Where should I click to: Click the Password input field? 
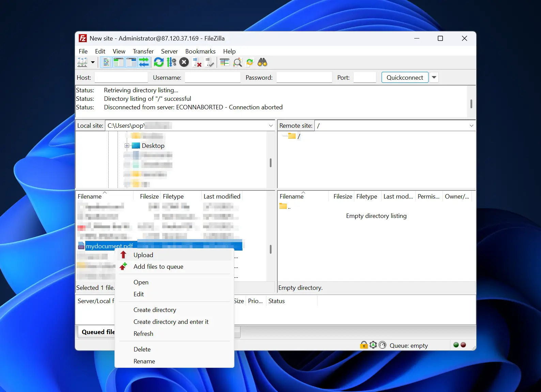pos(304,78)
